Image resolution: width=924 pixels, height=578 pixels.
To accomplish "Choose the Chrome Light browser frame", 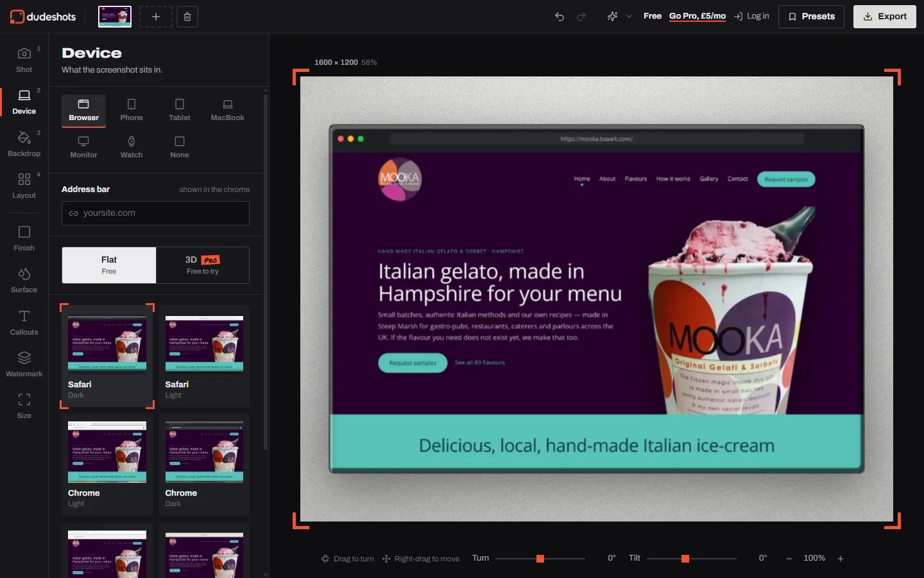I will 107,465.
